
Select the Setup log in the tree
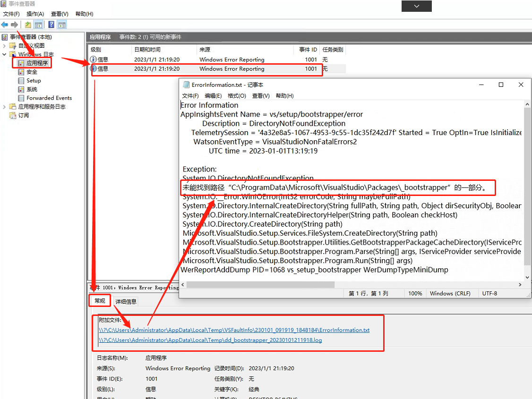pyautogui.click(x=34, y=81)
